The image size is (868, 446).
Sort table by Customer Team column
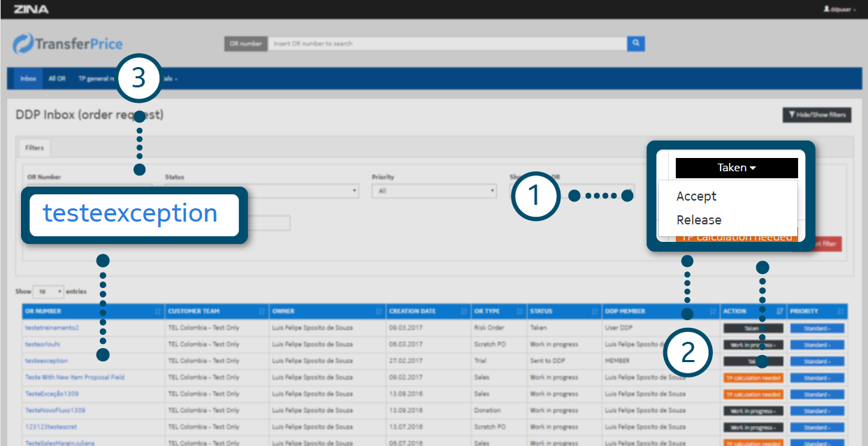pyautogui.click(x=215, y=311)
